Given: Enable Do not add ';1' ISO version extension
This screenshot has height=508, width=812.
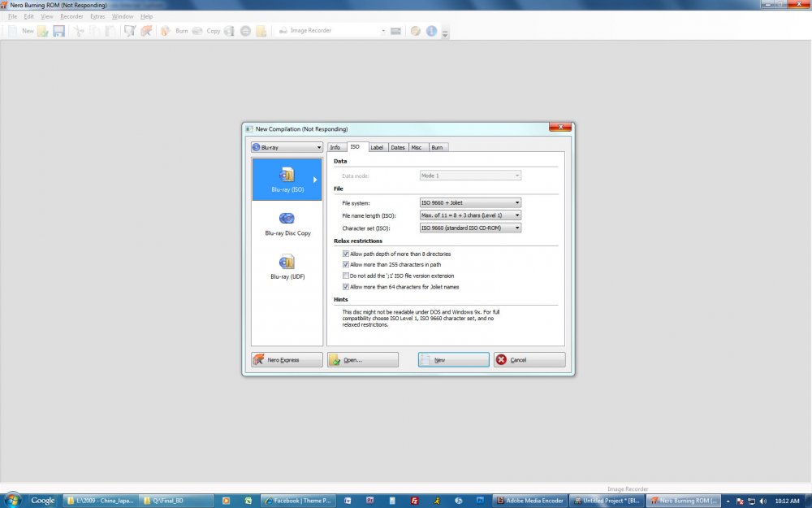Looking at the screenshot, I should coord(346,276).
